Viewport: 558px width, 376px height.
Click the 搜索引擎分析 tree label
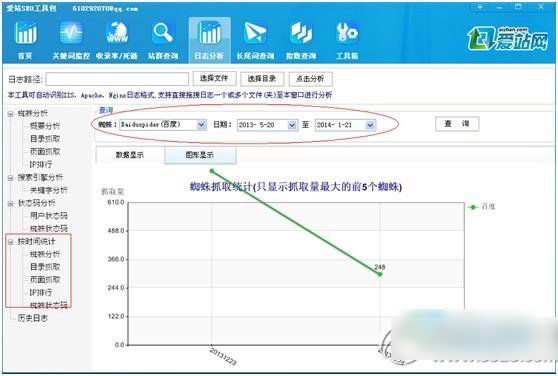[40, 177]
